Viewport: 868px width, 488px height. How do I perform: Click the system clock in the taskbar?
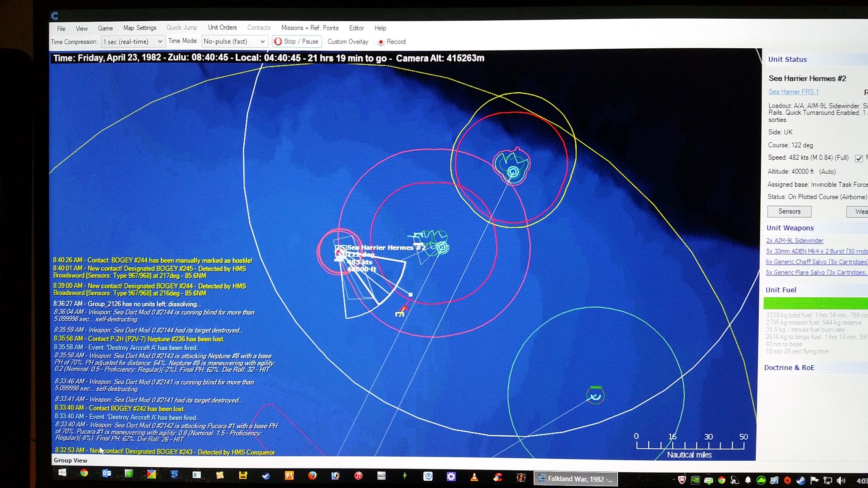pos(862,481)
